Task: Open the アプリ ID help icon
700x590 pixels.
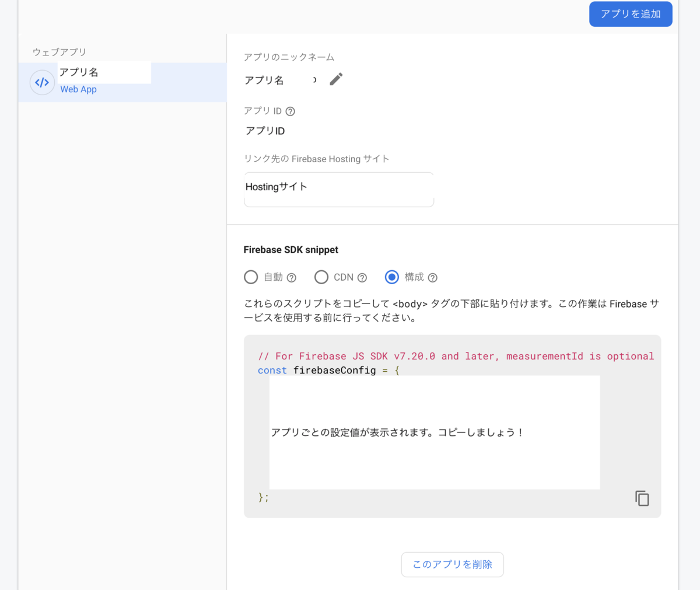Action: tap(290, 111)
